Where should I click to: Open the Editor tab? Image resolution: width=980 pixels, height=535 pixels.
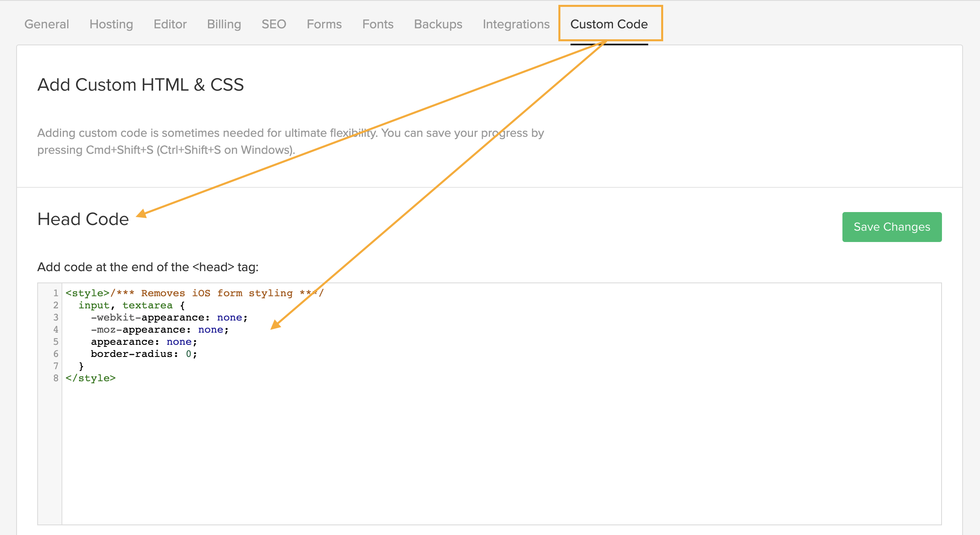[x=170, y=24]
